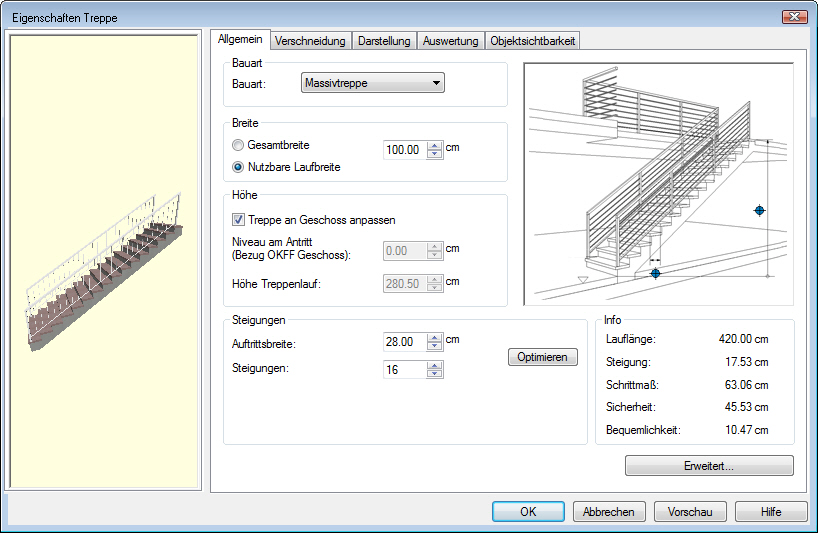Decrease Auftrittsbreite with the down arrow
The width and height of the screenshot is (818, 533).
click(435, 346)
